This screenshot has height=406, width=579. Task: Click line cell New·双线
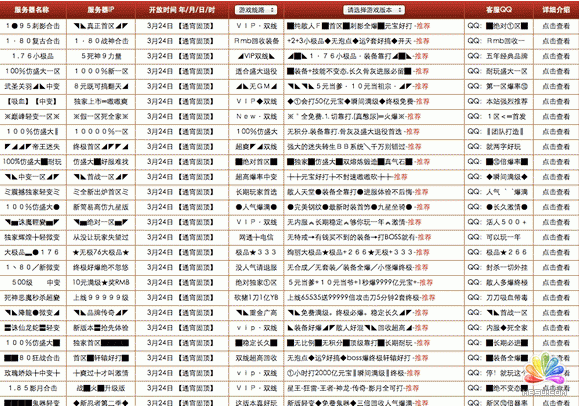pyautogui.click(x=256, y=117)
